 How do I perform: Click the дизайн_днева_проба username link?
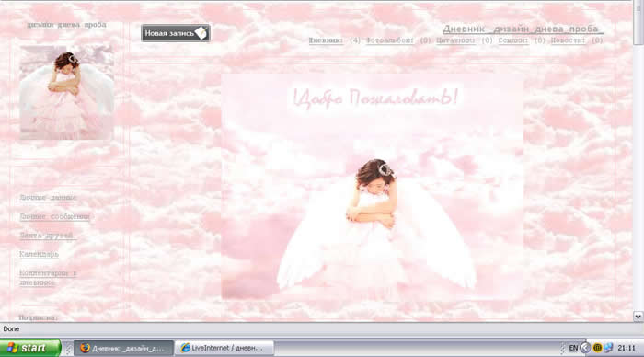(x=66, y=25)
